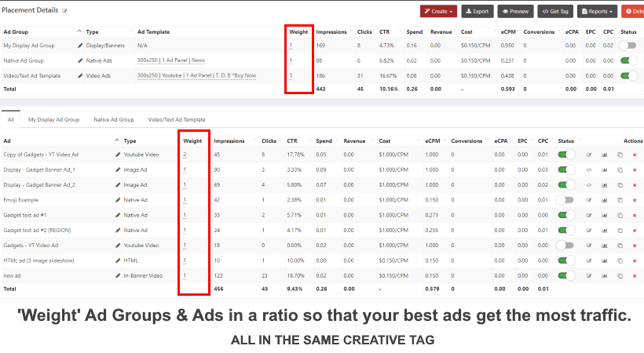Delete the Copy of Gadgets - YT Video Ad

coord(635,155)
